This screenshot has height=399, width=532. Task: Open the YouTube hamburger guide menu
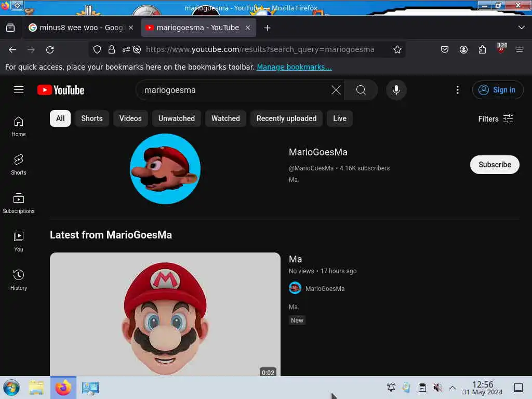(x=19, y=89)
